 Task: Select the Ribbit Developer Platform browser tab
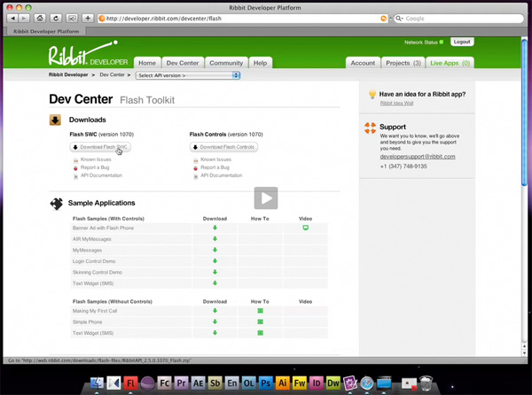point(46,31)
